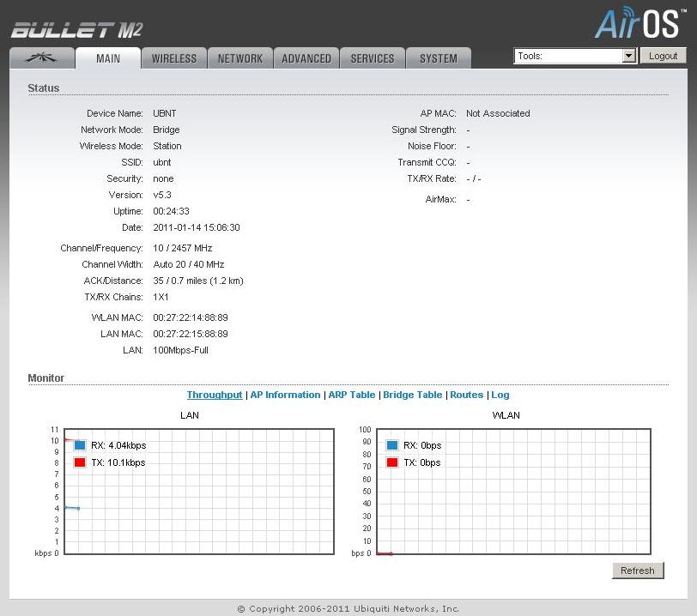This screenshot has height=616, width=697.
Task: Open the SERVICES tab
Action: pos(373,58)
